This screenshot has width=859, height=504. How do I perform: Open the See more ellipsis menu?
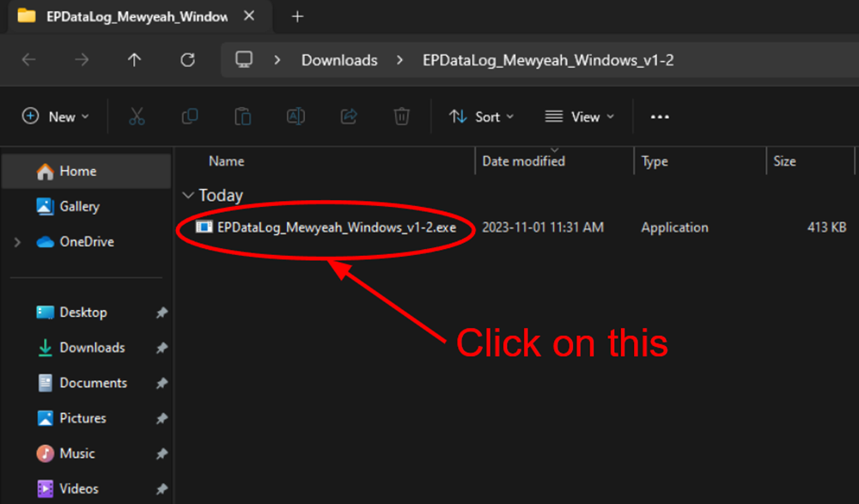coord(660,117)
